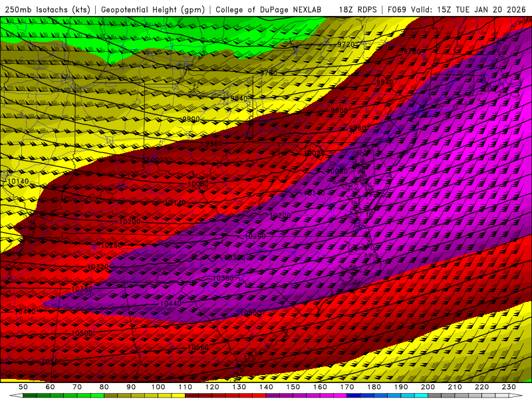This screenshot has width=532, height=399.
Task: Click the 10560 height contour label
Action: (198, 347)
